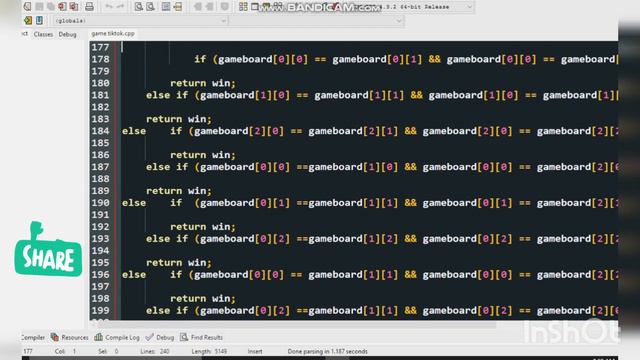This screenshot has width=640, height=360.
Task: Click line number 199 in the gutter
Action: tap(100, 311)
